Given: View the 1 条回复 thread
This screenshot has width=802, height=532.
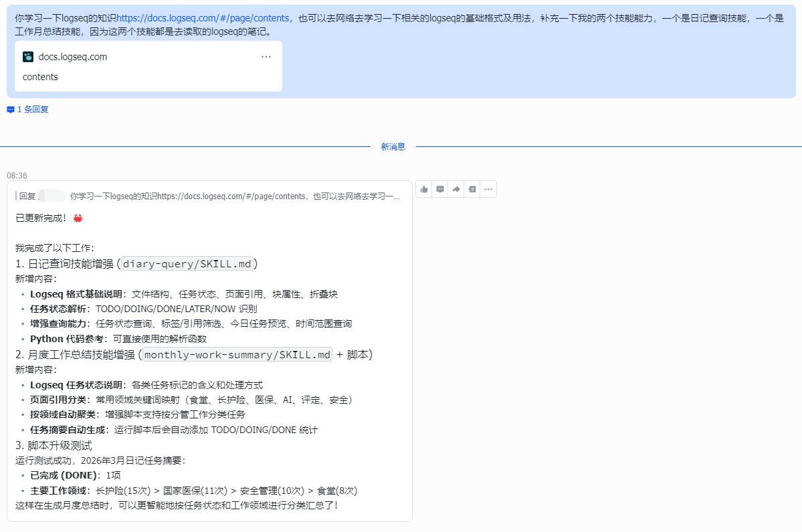Looking at the screenshot, I should (33, 110).
